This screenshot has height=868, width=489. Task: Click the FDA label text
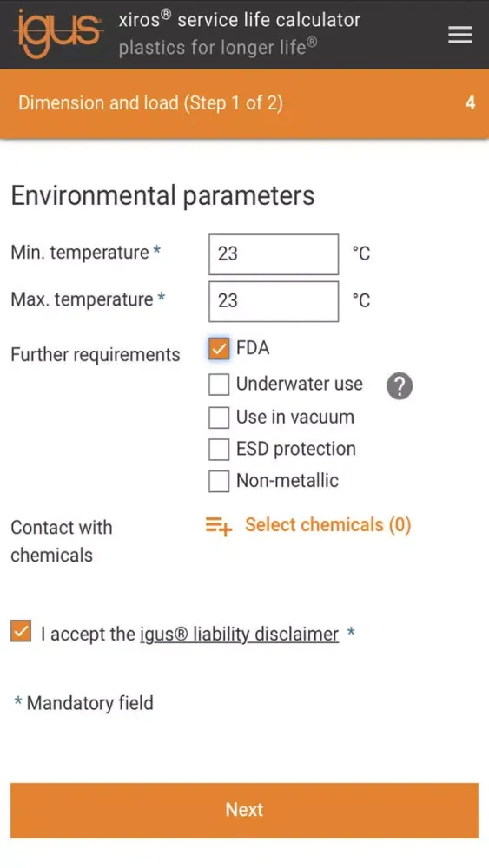click(253, 348)
